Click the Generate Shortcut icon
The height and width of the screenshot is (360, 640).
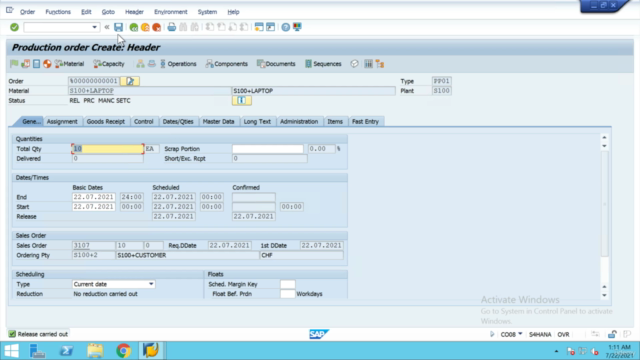pos(270,27)
